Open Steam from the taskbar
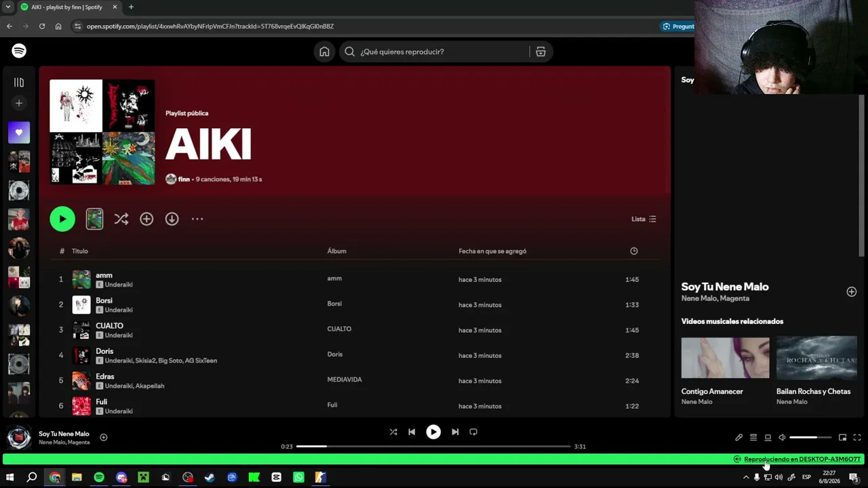 click(210, 477)
